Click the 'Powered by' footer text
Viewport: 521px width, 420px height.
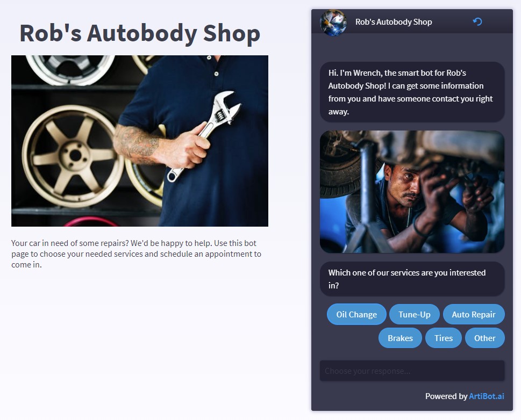(x=446, y=396)
